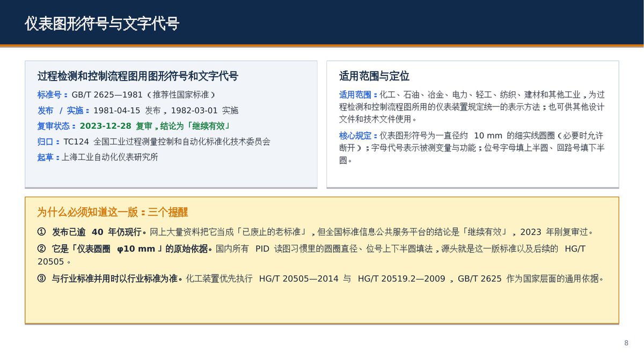Click the 复审状态 label
The width and height of the screenshot is (644, 362).
pos(56,126)
